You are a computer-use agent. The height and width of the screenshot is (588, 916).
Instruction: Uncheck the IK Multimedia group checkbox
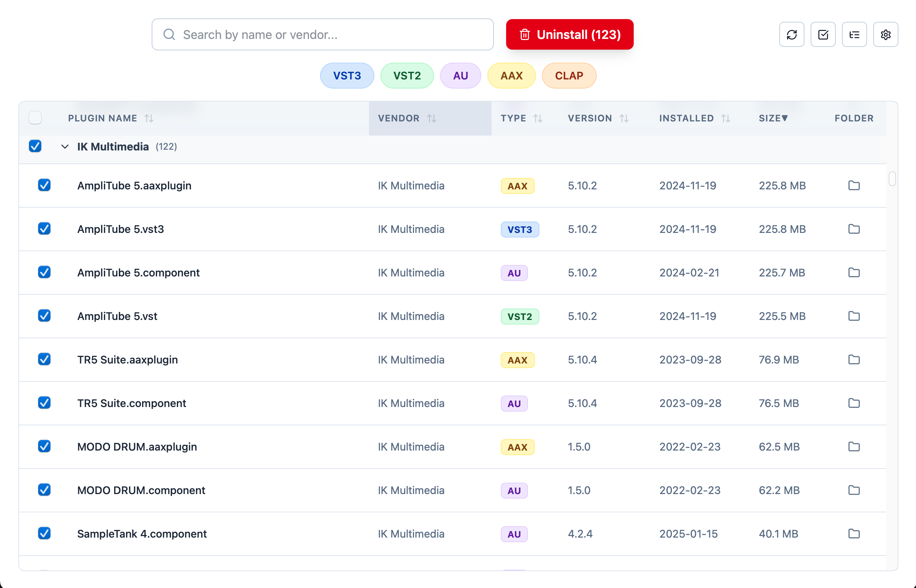35,146
